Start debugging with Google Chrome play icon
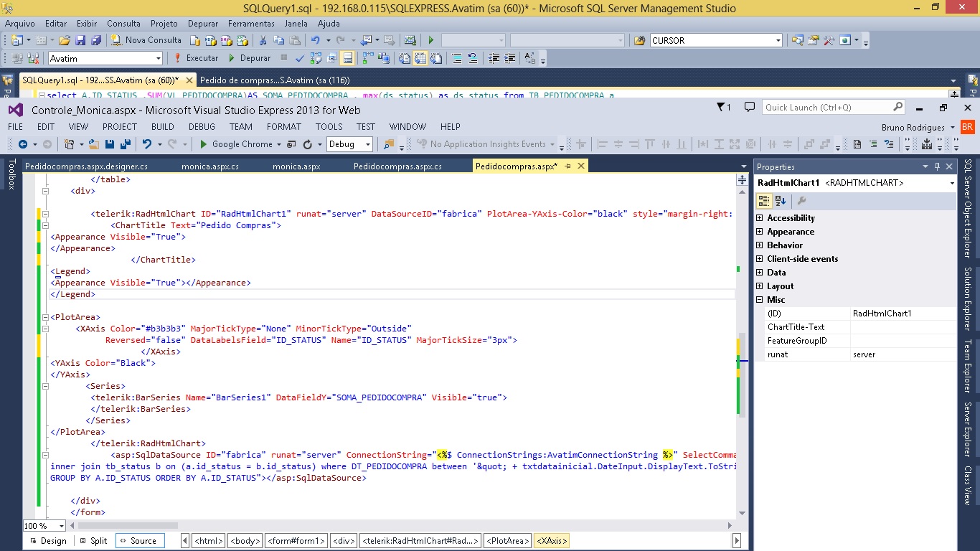This screenshot has height=551, width=980. 204,144
